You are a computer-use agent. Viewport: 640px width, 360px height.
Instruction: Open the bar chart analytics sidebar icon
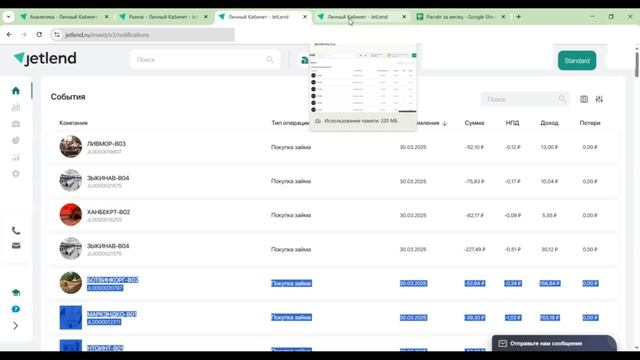16,107
